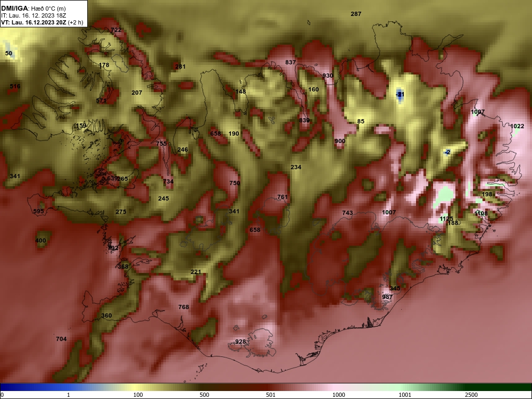Click the map value 368
This screenshot has width=532, height=399.
coord(123,267)
